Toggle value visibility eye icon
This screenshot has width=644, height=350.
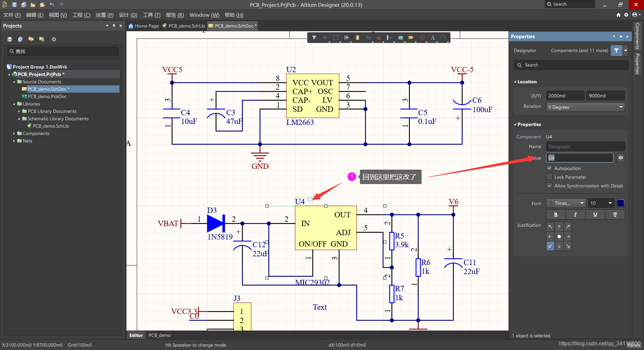pos(621,158)
